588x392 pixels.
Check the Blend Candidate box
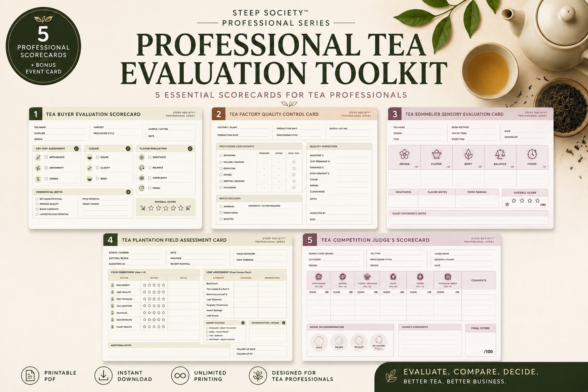(x=37, y=209)
